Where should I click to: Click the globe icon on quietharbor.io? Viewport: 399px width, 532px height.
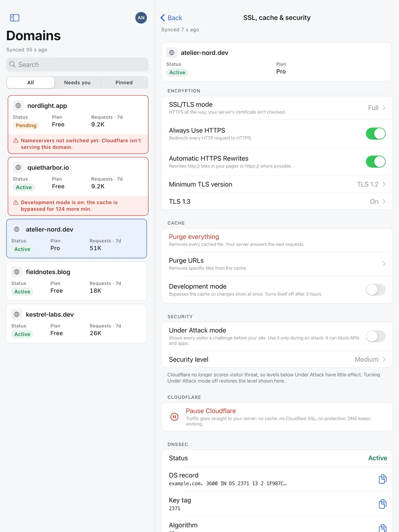(x=18, y=167)
